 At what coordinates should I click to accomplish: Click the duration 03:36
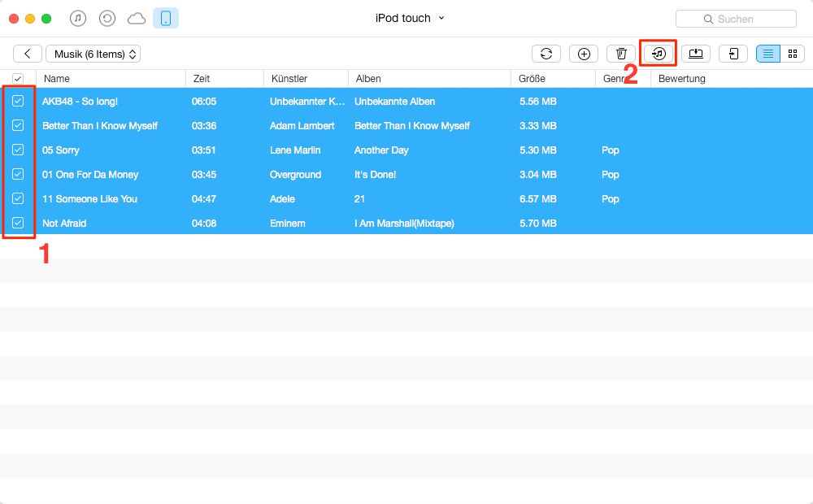pos(204,126)
